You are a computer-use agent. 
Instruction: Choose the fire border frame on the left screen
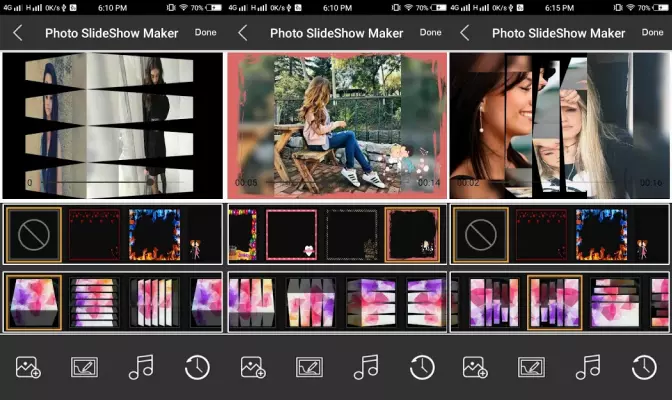point(153,235)
